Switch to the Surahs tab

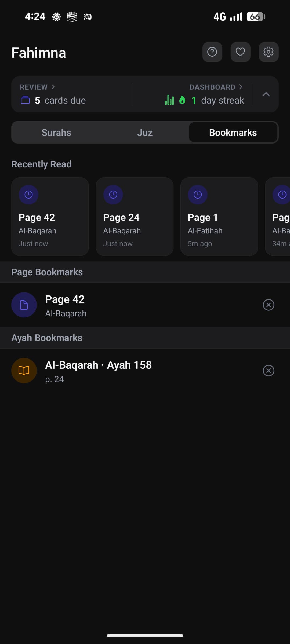pyautogui.click(x=56, y=132)
